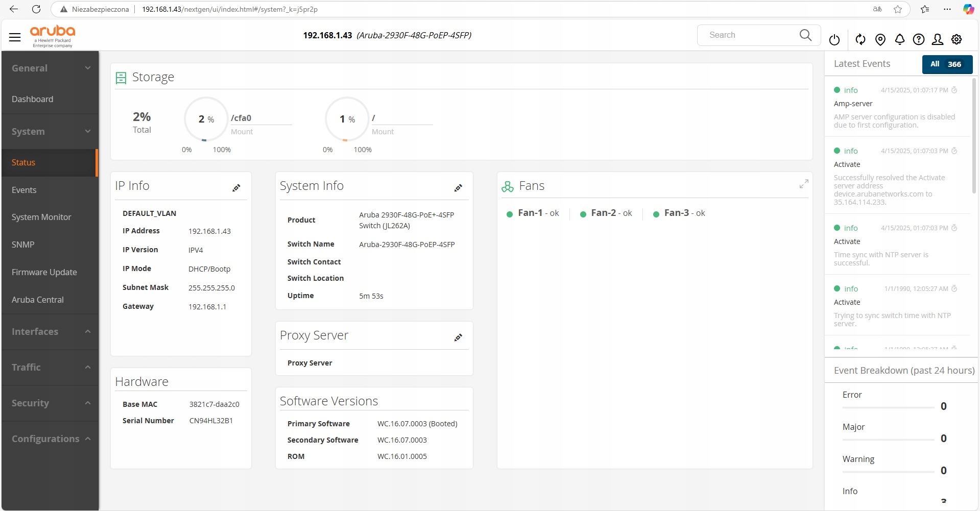Image resolution: width=980 pixels, height=511 pixels.
Task: Collapse the General sidebar section
Action: [50, 68]
